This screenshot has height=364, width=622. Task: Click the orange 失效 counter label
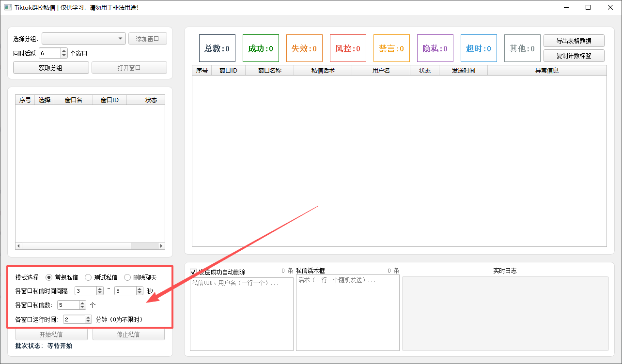[x=304, y=48]
